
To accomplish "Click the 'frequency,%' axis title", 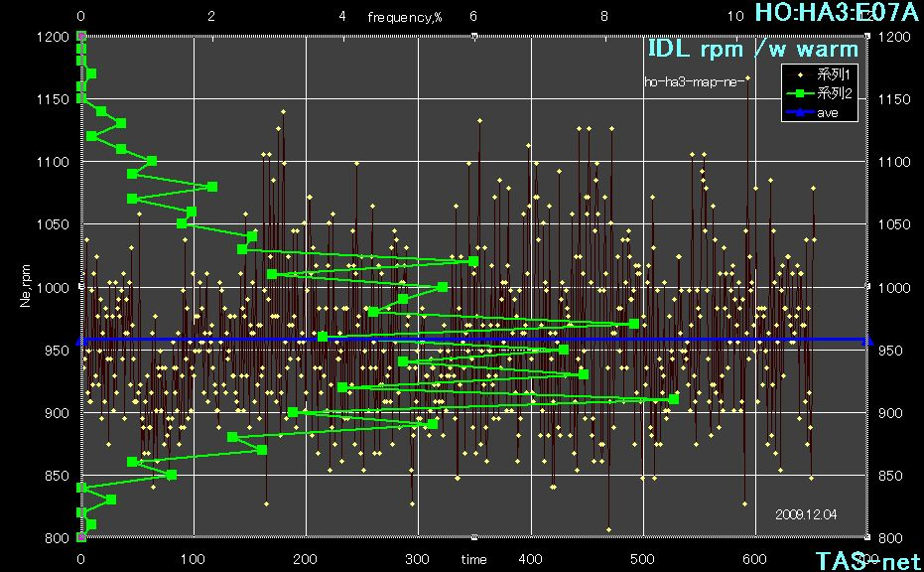I will 404,17.
